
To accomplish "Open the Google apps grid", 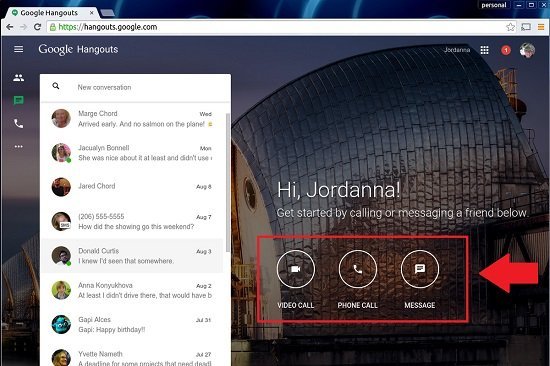I will click(484, 50).
